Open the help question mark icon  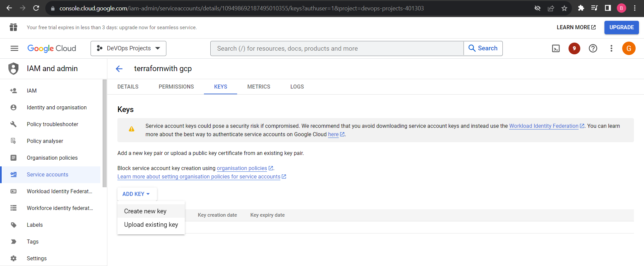(x=593, y=49)
